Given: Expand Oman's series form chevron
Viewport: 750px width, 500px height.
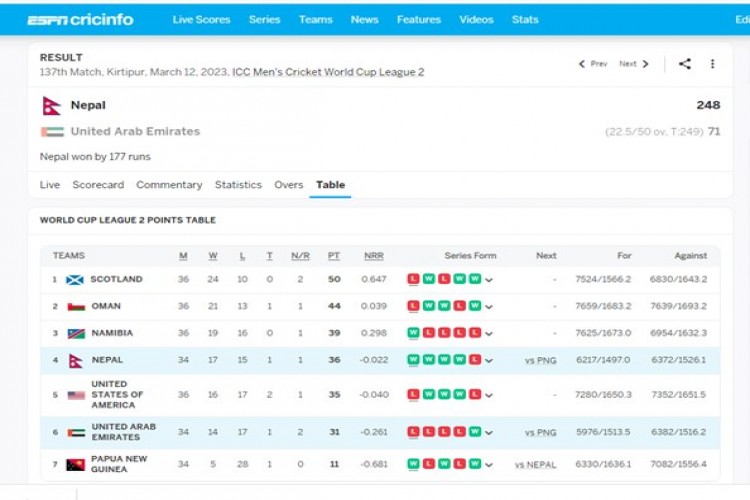Looking at the screenshot, I should [489, 307].
